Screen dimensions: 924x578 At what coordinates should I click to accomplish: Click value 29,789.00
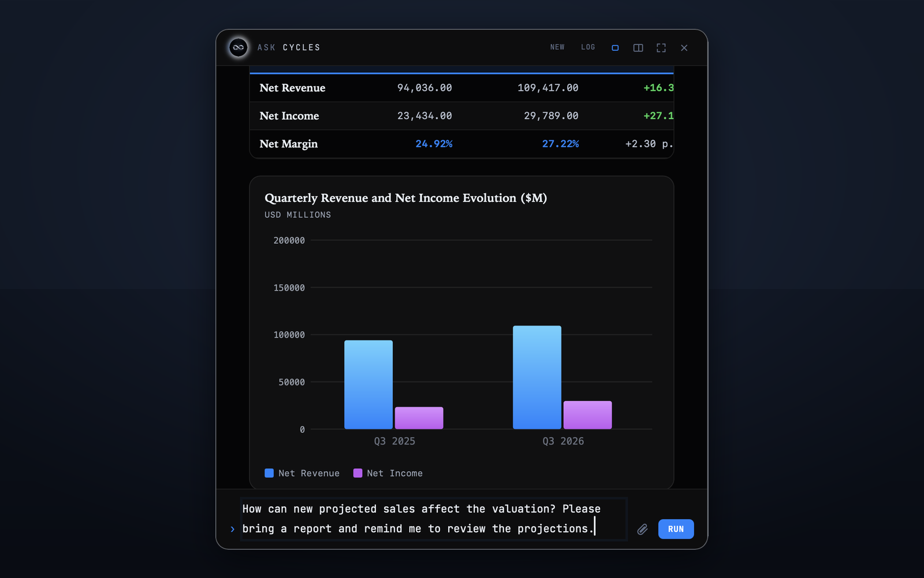(x=551, y=116)
